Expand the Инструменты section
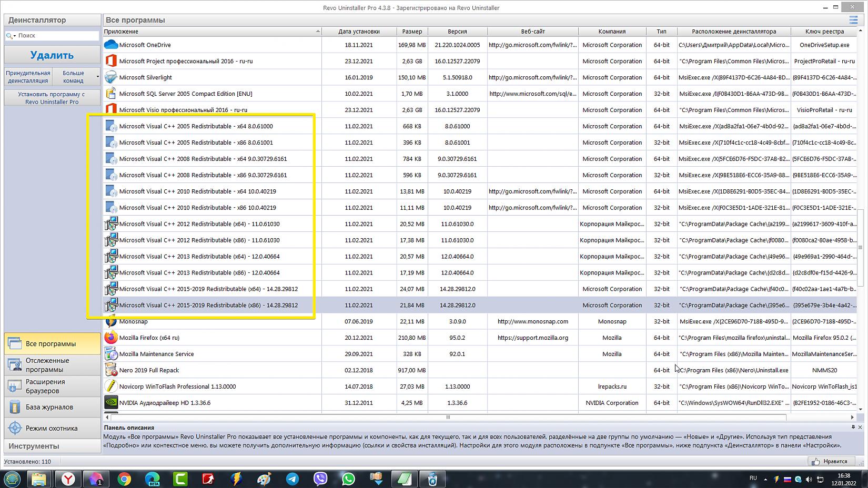Screen dimensions: 868x488 52,446
